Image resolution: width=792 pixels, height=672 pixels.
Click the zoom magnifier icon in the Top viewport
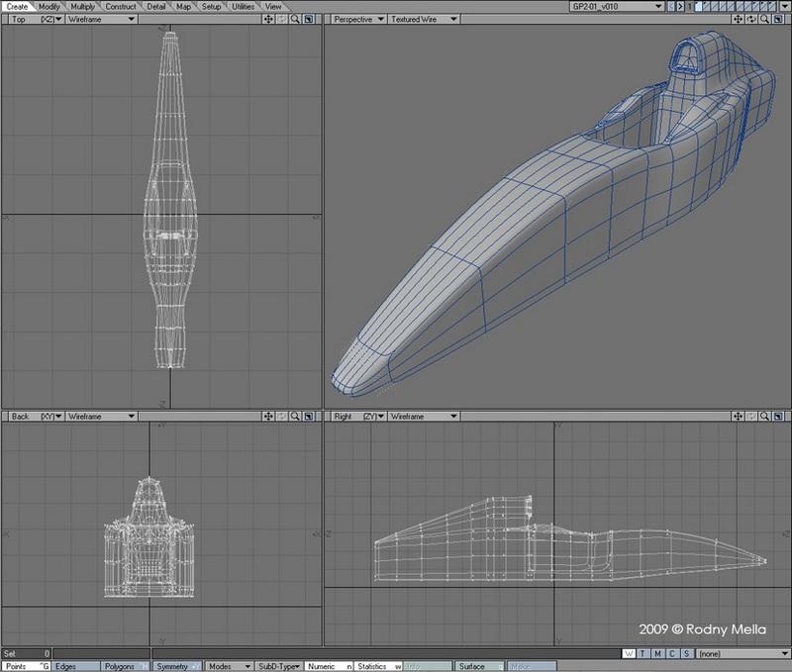[295, 19]
